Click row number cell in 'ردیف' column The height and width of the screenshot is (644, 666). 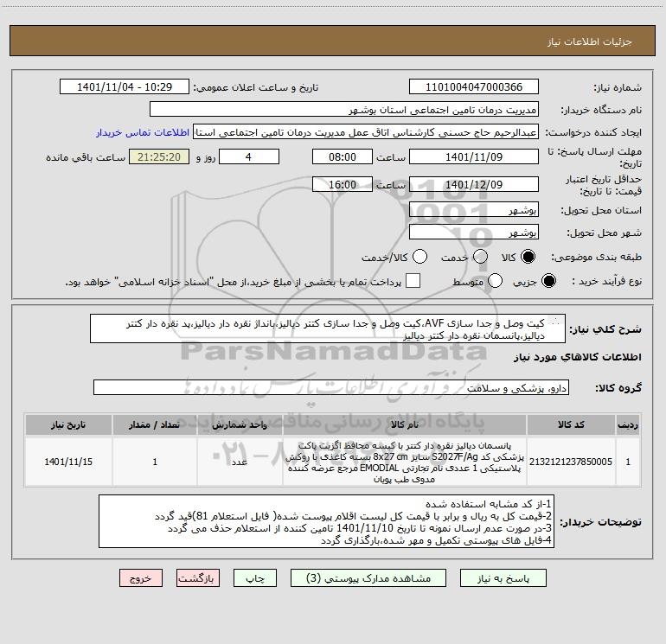click(628, 462)
